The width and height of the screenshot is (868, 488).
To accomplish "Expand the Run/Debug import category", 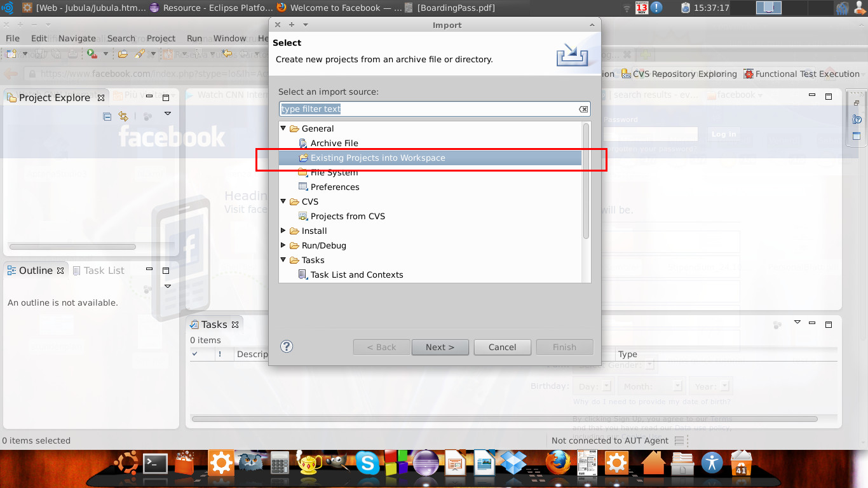I will 283,245.
